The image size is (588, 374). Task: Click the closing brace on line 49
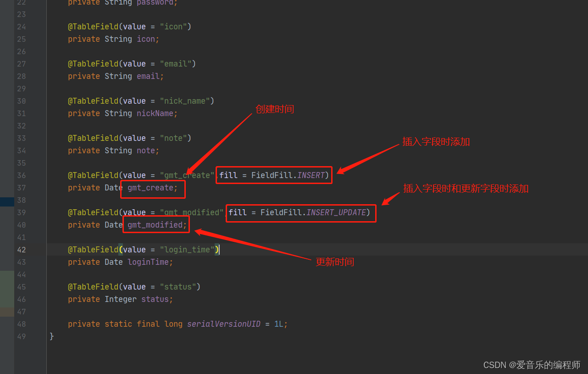click(52, 336)
